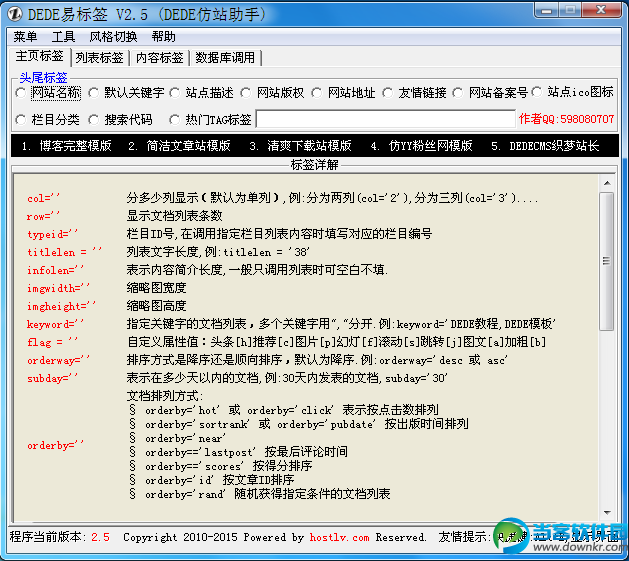The image size is (629, 561).
Task: Switch to the 主页标签 tab
Action: pyautogui.click(x=39, y=57)
